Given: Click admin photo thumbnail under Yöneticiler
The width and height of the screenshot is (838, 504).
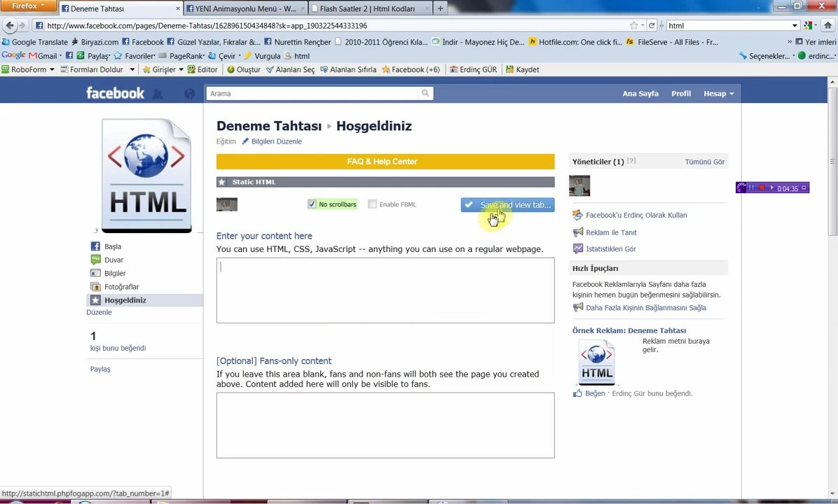Looking at the screenshot, I should [579, 185].
